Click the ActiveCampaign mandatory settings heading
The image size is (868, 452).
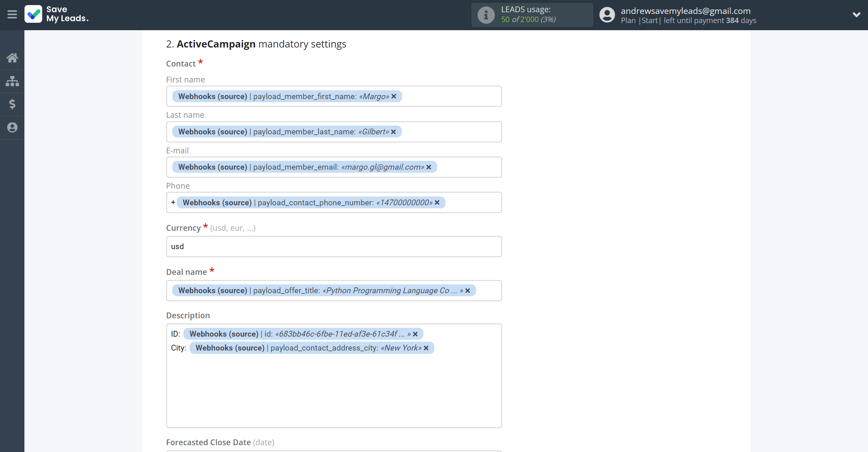coord(256,44)
